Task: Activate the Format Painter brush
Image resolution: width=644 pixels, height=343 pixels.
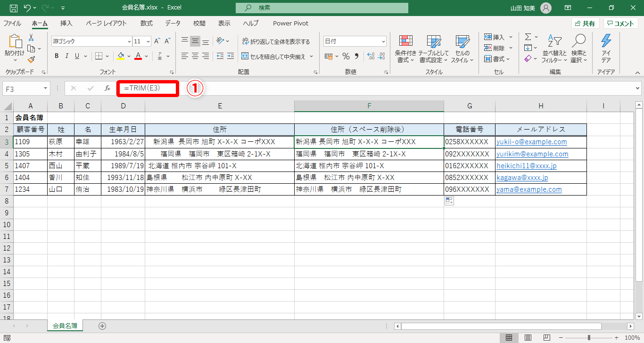Action: [x=31, y=59]
